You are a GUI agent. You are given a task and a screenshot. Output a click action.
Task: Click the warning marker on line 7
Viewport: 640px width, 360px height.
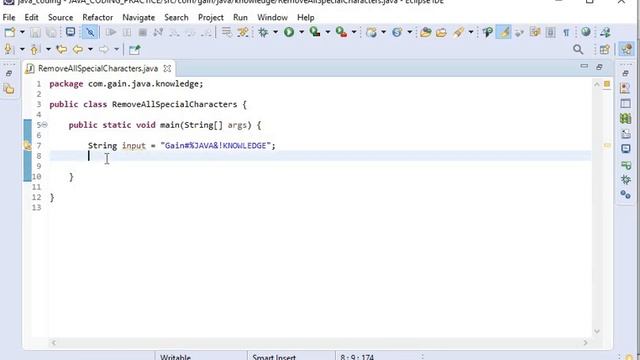(27, 145)
